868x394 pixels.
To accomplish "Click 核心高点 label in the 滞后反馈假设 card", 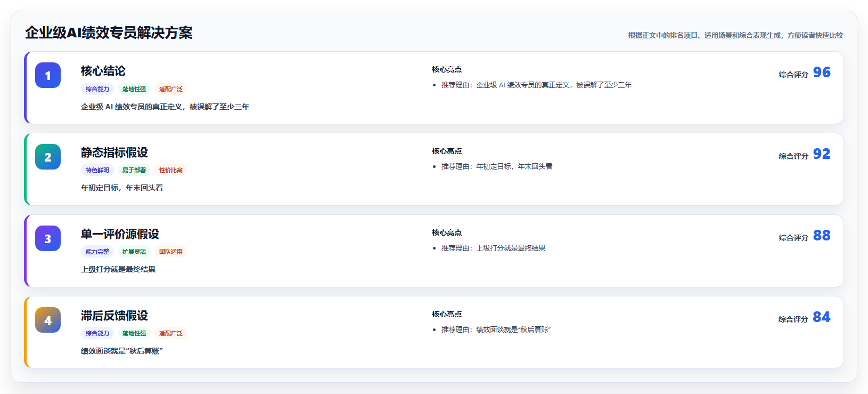I will point(447,314).
